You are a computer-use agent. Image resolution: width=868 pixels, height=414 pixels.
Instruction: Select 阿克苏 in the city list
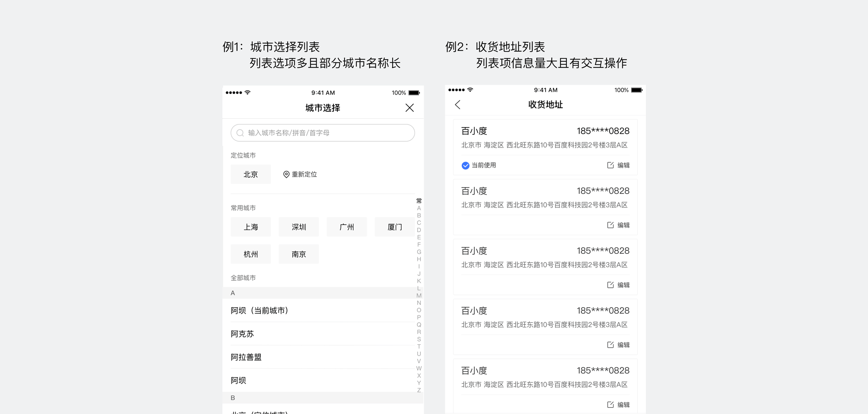tap(243, 334)
